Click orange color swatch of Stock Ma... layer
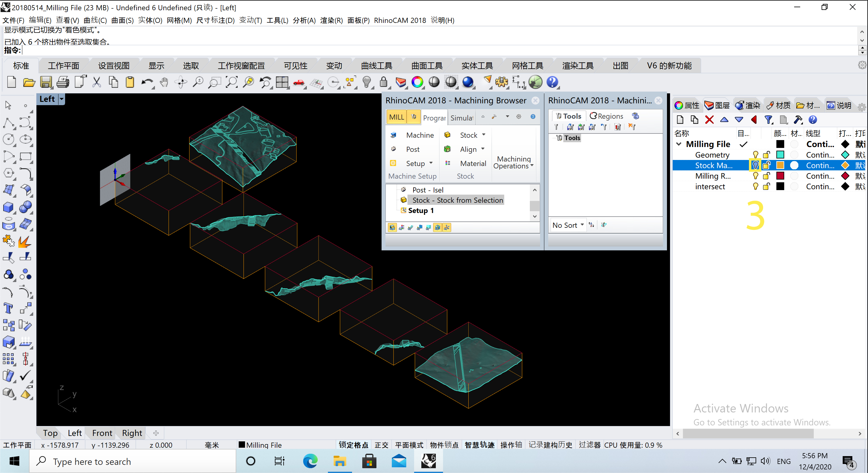Screen dimensions: 868x473 click(780, 165)
